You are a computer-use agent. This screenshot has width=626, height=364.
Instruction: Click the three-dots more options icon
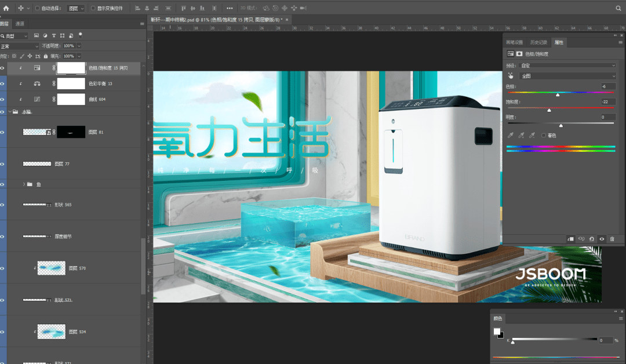[230, 8]
